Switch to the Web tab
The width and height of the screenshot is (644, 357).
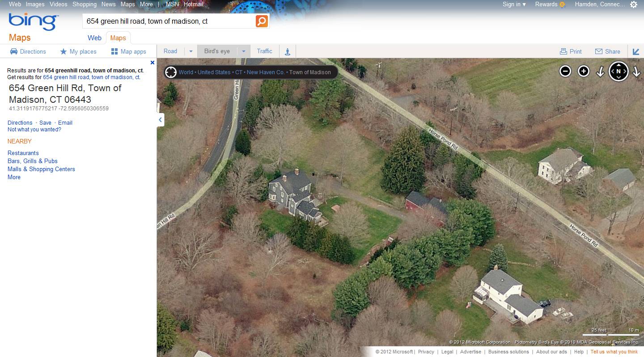[x=94, y=38]
